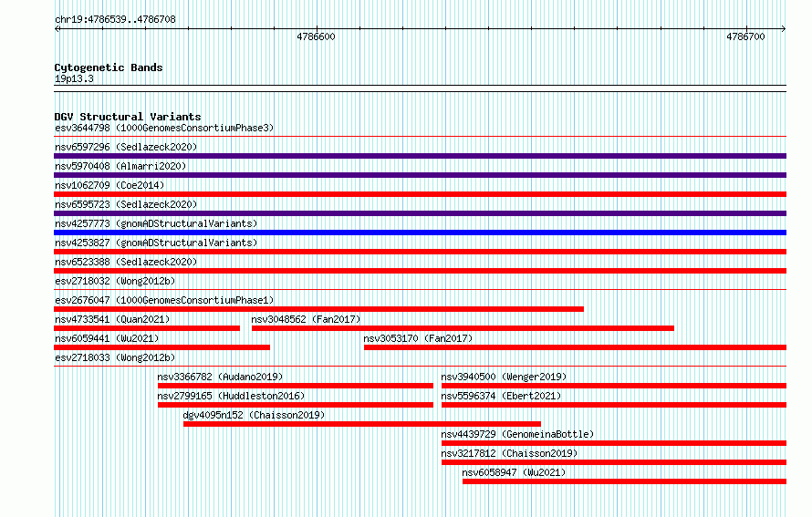Select the nsv6597296 (Sedlazeck2020) purple bar
Image resolution: width=812 pixels, height=517 pixels.
click(420, 156)
